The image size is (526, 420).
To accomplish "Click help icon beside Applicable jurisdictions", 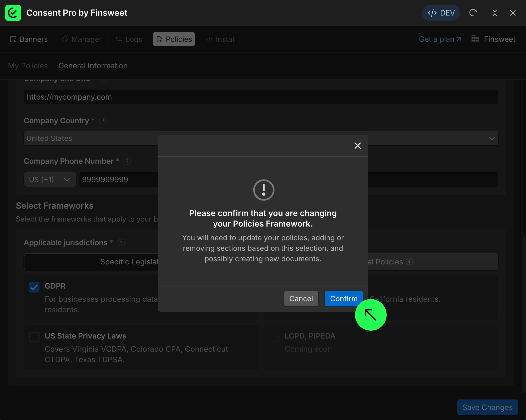I will pyautogui.click(x=121, y=243).
